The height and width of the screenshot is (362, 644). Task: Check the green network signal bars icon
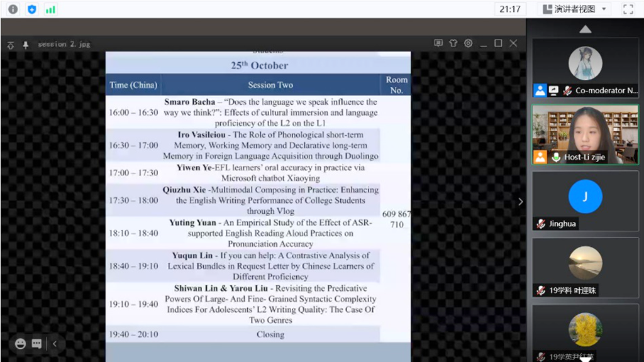tap(50, 9)
